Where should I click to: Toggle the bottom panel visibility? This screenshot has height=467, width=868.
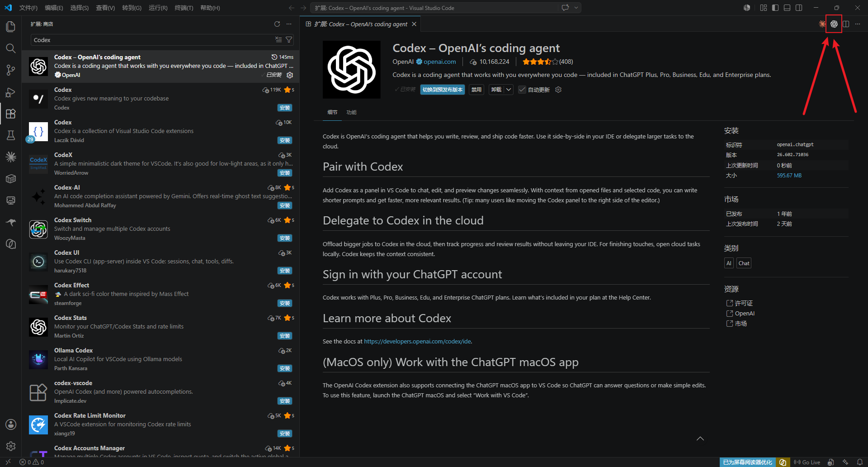787,8
